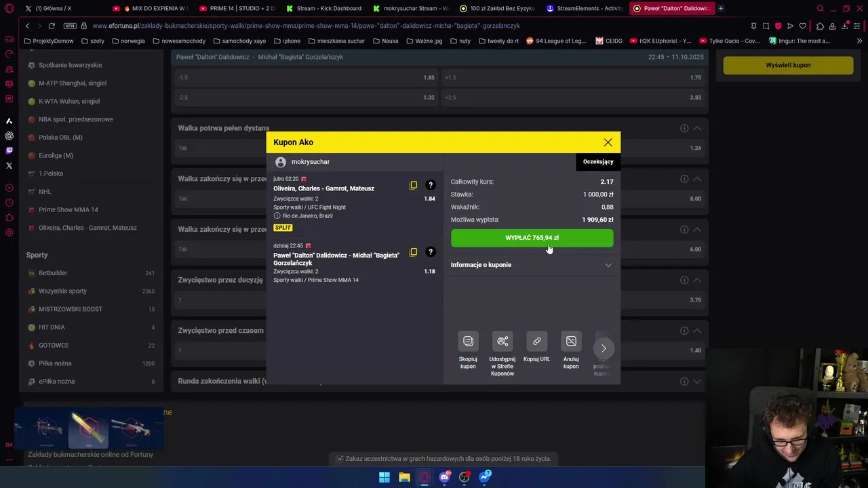The image size is (868, 488).
Task: Click yellow stats icon for Dalidowicz - Gorzelańczyk
Action: (x=413, y=252)
